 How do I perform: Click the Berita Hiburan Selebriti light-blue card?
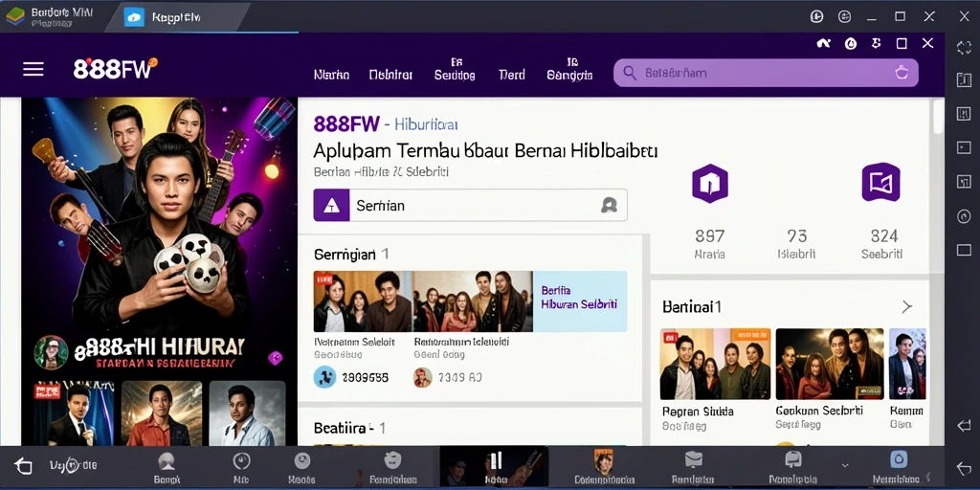click(579, 301)
